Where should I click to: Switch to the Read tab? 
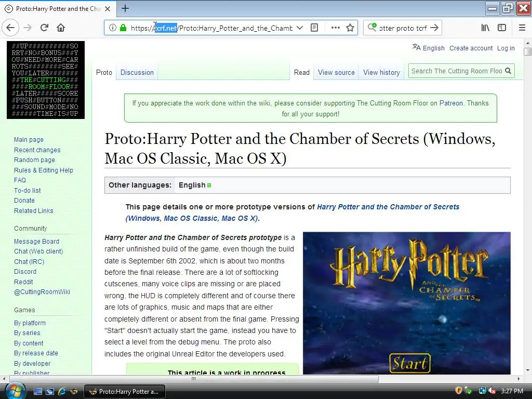coord(302,72)
